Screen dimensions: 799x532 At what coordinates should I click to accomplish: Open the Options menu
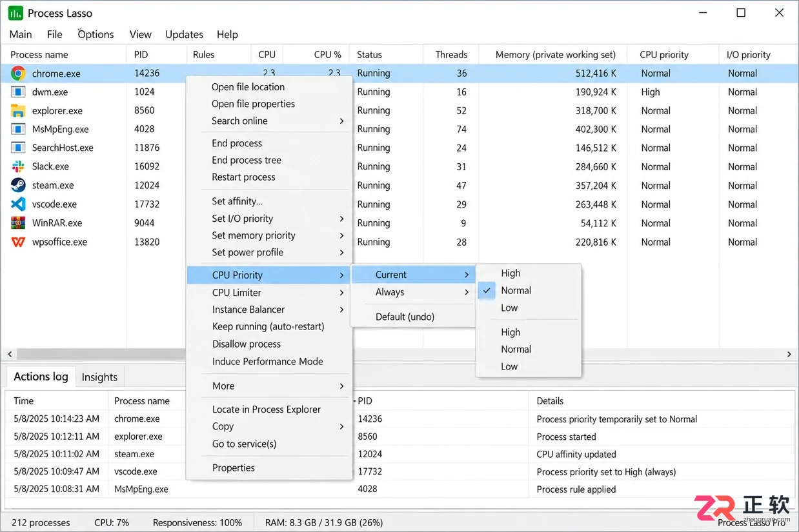[x=96, y=35]
